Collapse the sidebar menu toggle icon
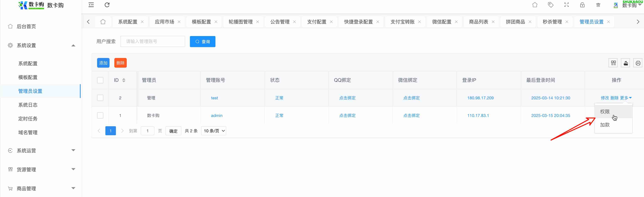The height and width of the screenshot is (197, 644). tap(91, 5)
